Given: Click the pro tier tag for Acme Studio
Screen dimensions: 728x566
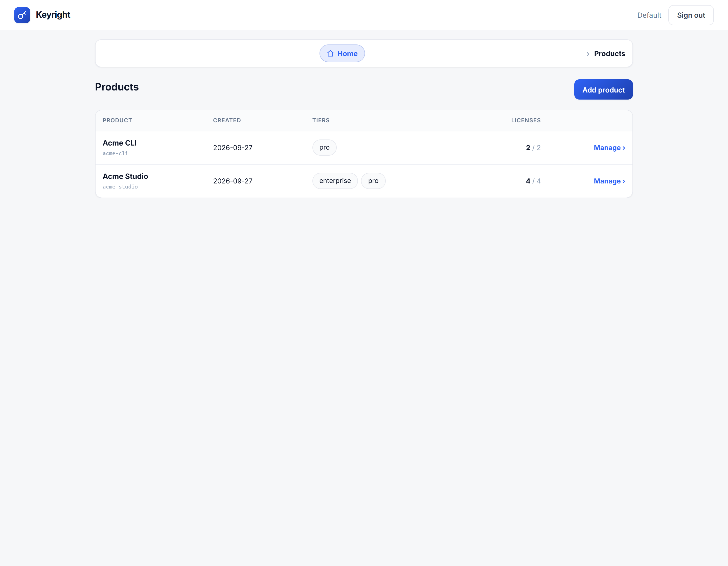Looking at the screenshot, I should 373,181.
